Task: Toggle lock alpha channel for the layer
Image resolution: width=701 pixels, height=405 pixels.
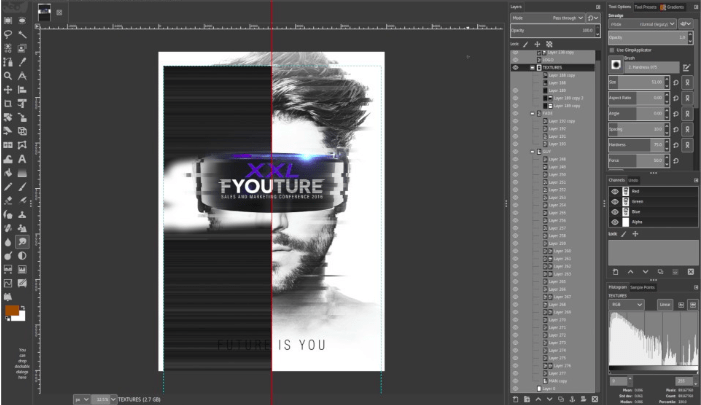Action: (x=549, y=44)
